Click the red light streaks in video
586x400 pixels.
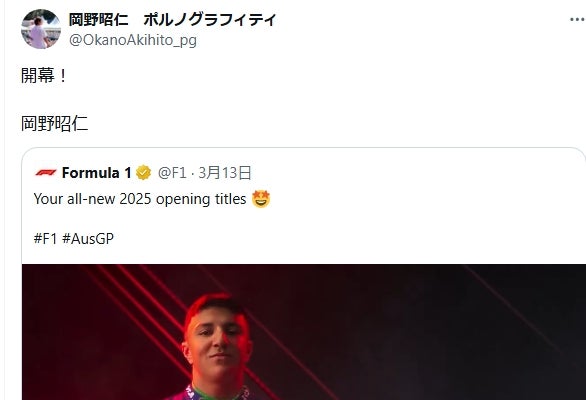(123, 295)
